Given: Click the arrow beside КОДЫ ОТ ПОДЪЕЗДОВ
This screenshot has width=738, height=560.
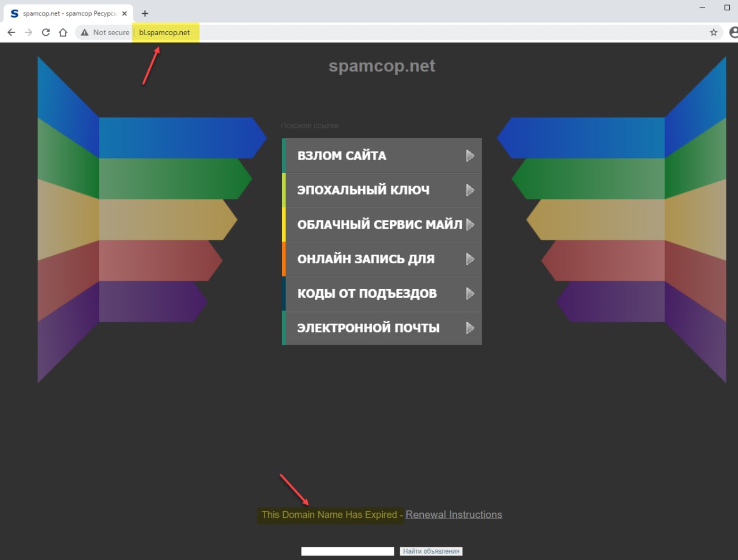Looking at the screenshot, I should click(470, 294).
